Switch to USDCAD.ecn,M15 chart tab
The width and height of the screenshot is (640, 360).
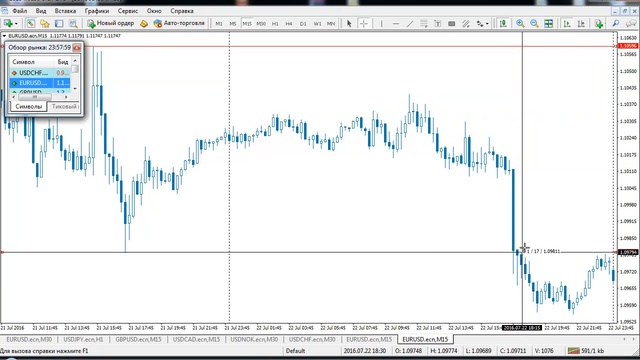click(x=196, y=339)
